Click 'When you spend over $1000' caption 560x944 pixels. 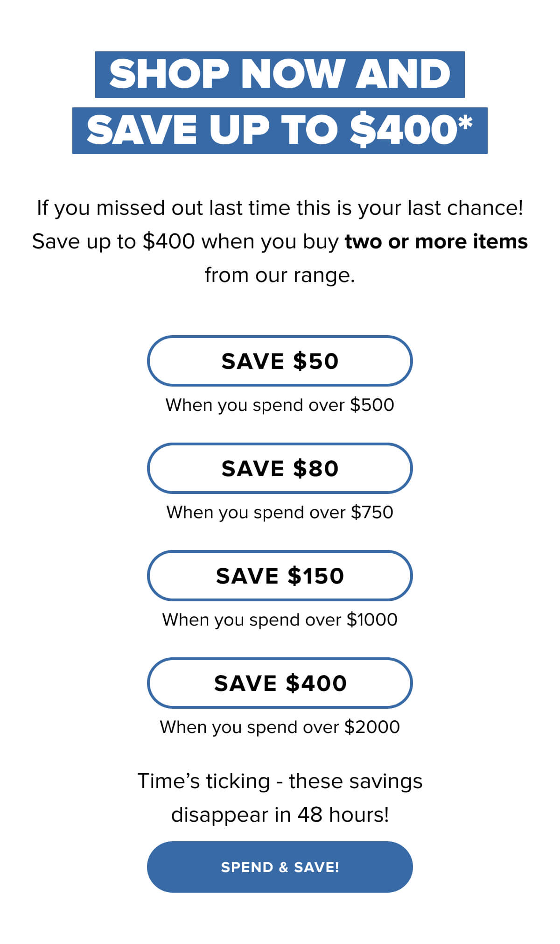280,620
